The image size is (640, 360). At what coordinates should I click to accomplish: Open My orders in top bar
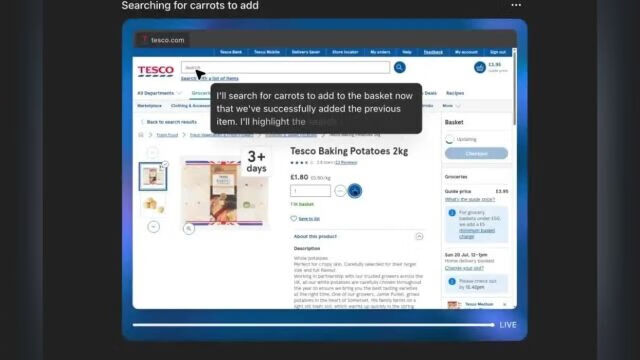click(380, 52)
